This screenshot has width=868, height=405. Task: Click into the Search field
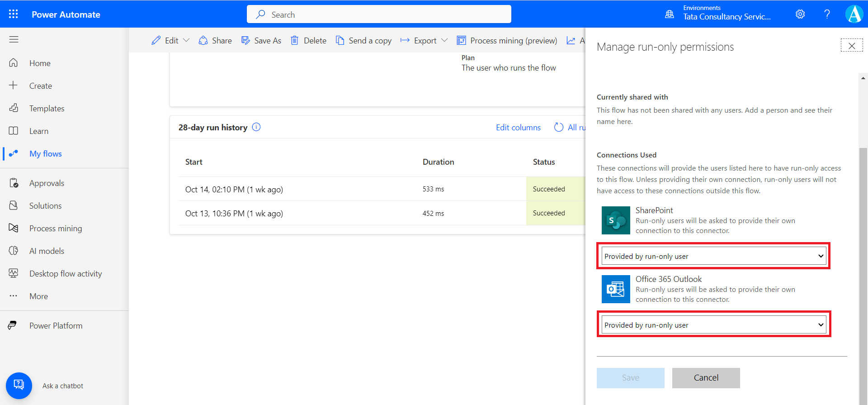coord(379,14)
